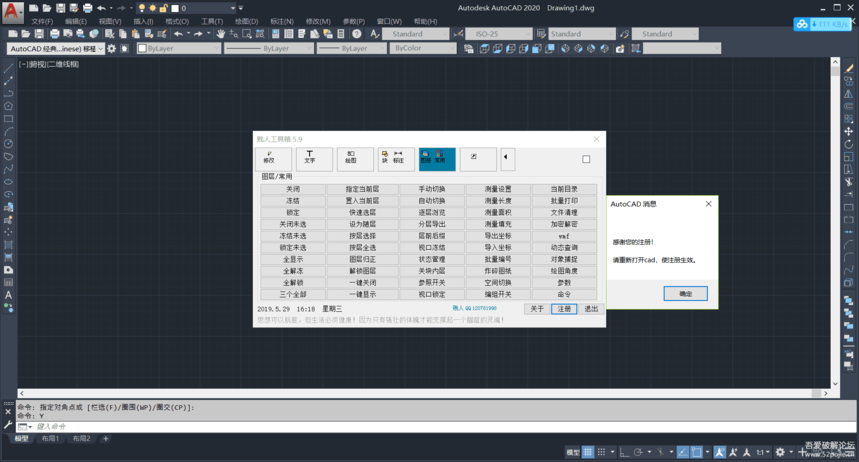Toggle grid display in the status bar
The height and width of the screenshot is (462, 859).
pos(588,452)
